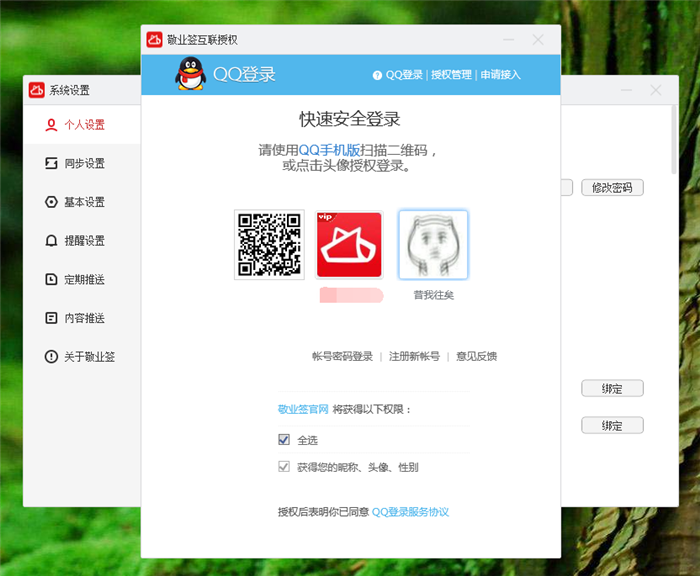Open the 授权管理 header link

point(451,75)
